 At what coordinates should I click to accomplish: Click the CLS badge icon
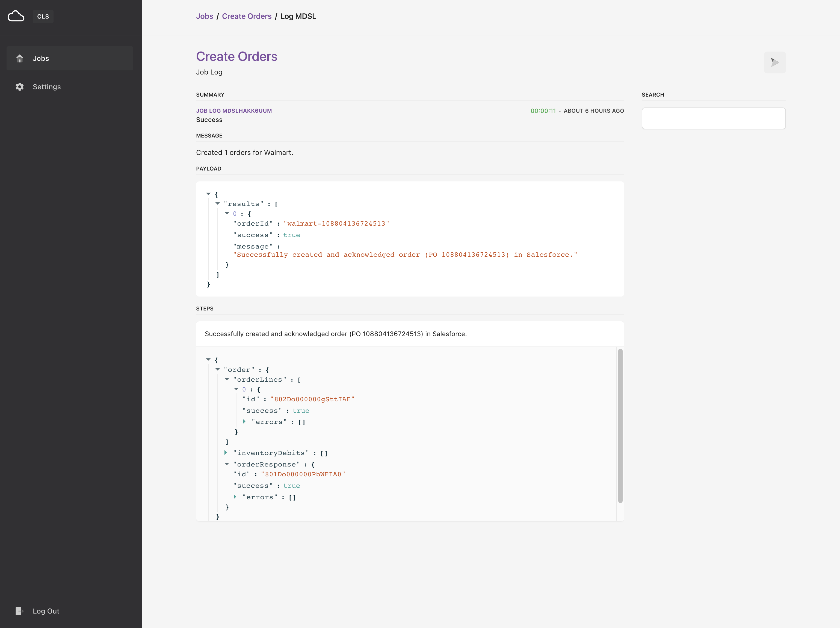[x=43, y=16]
